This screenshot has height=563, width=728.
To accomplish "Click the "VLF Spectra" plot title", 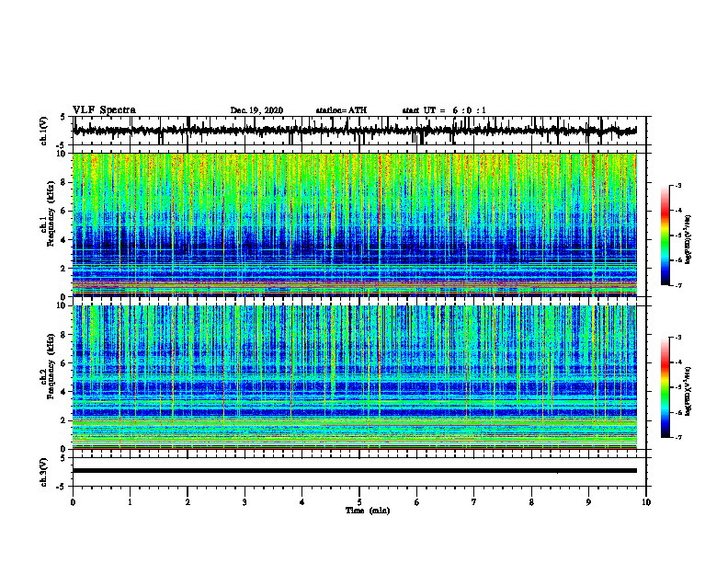I will coord(104,110).
